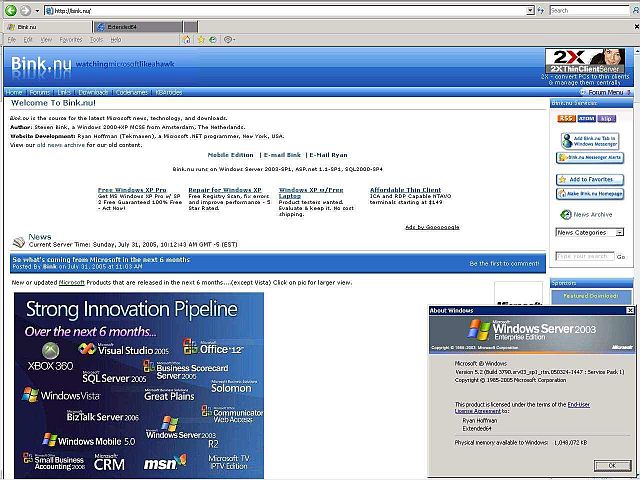Click the Mobile Edition link
Image resolution: width=640 pixels, height=480 pixels.
tap(230, 155)
